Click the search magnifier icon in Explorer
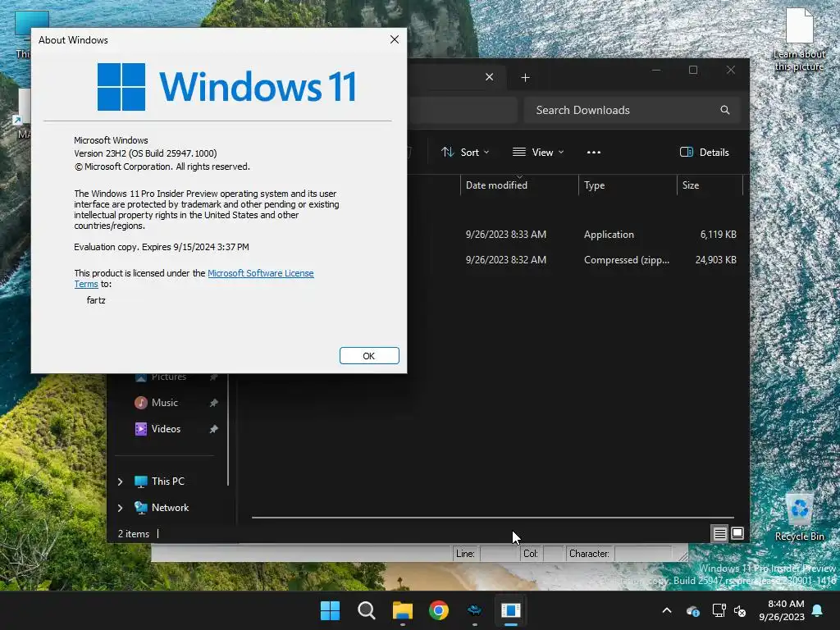 tap(725, 110)
